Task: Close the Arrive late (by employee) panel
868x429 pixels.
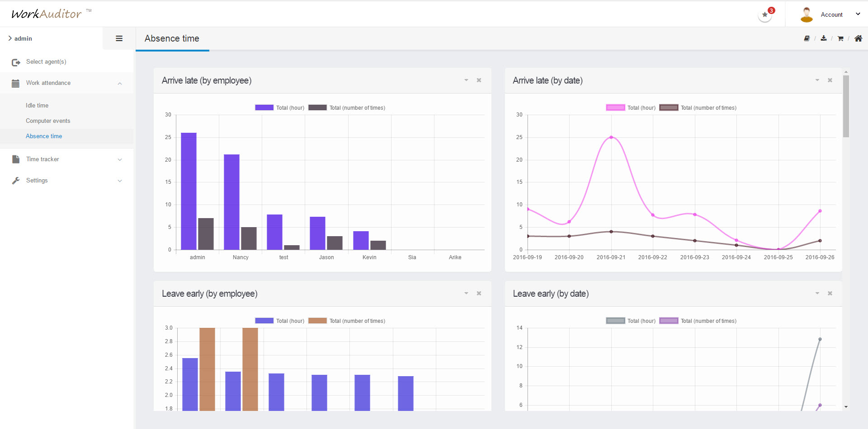Action: click(479, 80)
